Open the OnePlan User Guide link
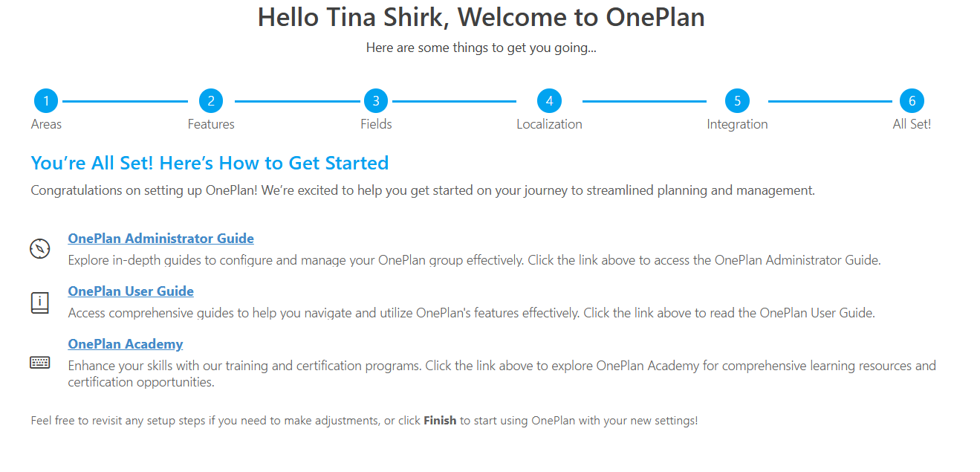This screenshot has width=980, height=472. [x=131, y=291]
